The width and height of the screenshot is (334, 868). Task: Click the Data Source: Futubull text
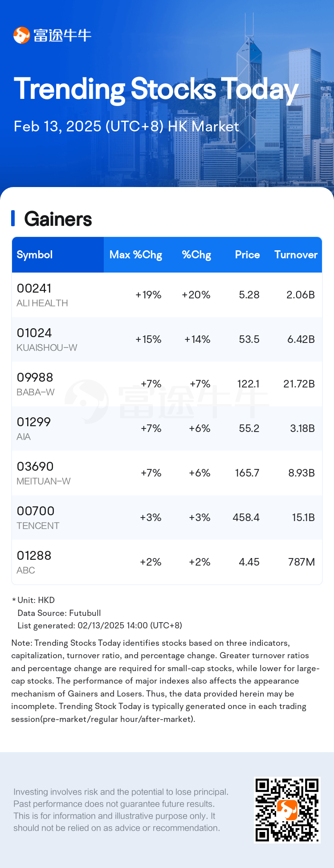point(59,613)
